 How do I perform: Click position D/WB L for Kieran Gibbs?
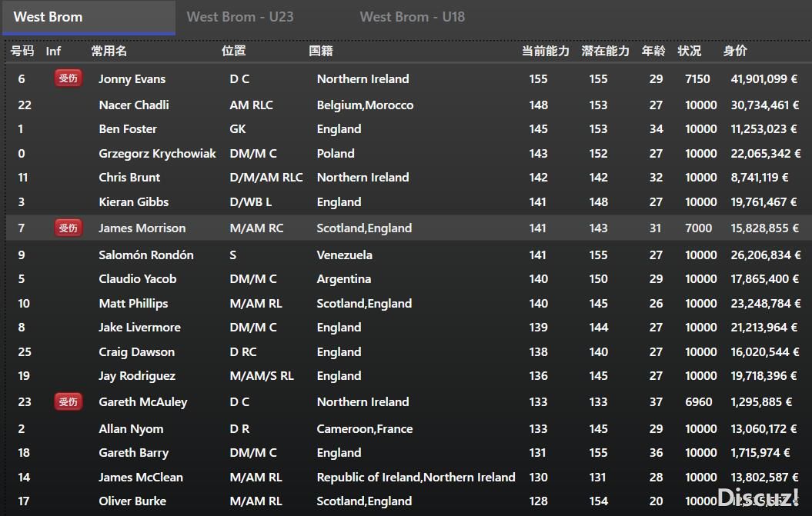[x=251, y=201]
